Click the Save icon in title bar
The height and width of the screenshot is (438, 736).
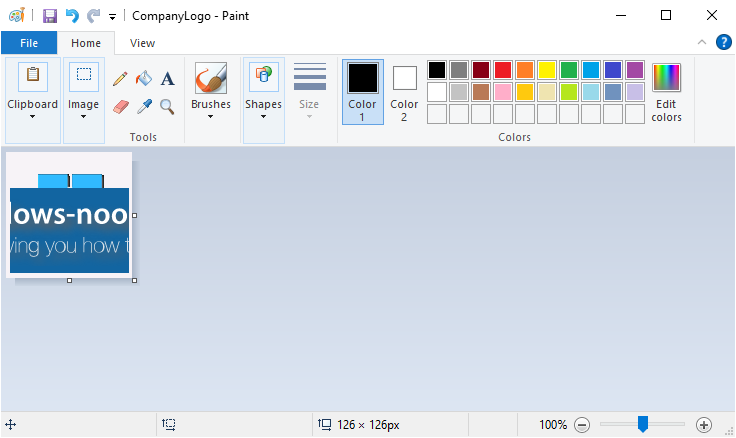pos(50,16)
